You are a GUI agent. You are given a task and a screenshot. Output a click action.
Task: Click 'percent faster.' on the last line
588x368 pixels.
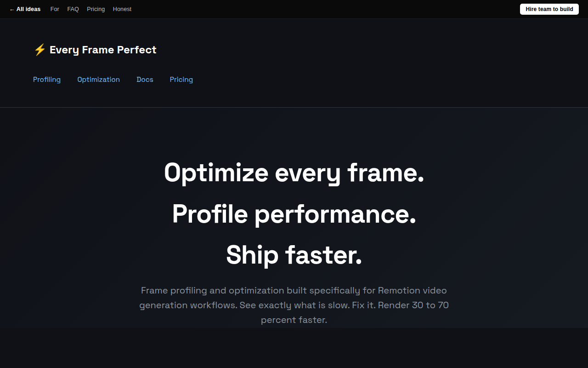tap(294, 320)
